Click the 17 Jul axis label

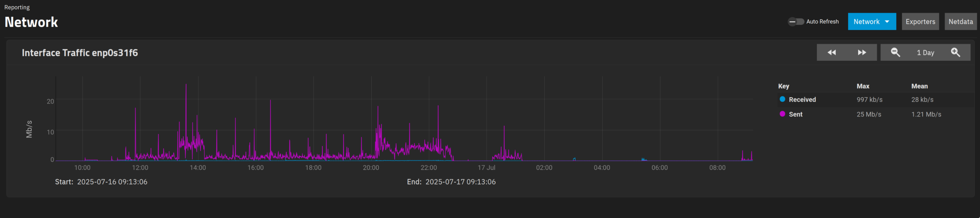(x=486, y=168)
